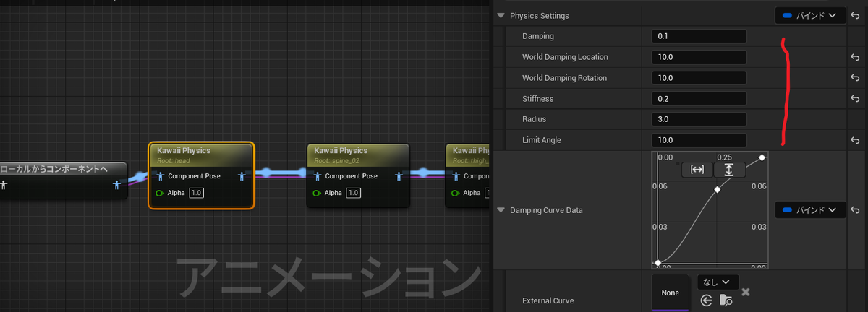Click the curve editor's fit vertical icon

click(x=729, y=170)
